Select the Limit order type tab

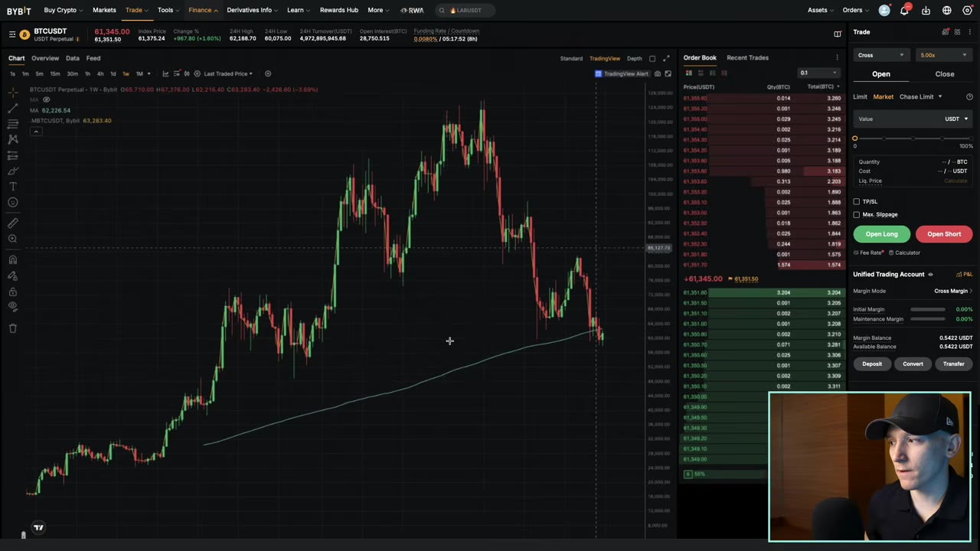click(x=860, y=96)
